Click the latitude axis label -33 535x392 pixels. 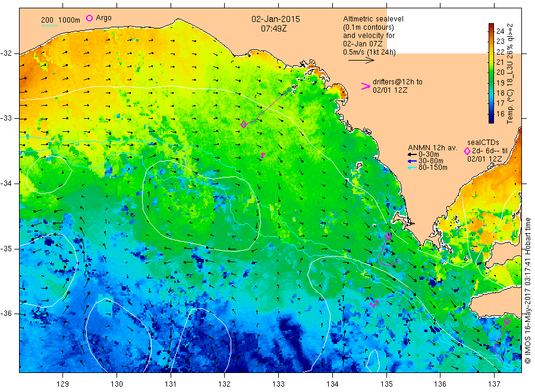tap(6, 118)
